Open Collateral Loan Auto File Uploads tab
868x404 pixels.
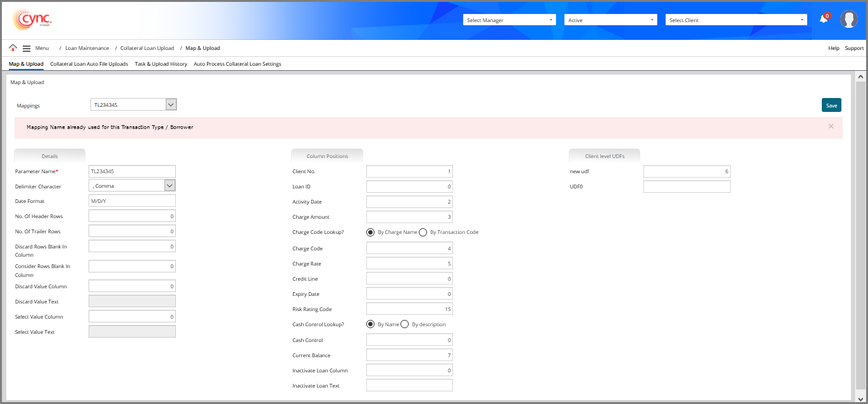tap(89, 64)
